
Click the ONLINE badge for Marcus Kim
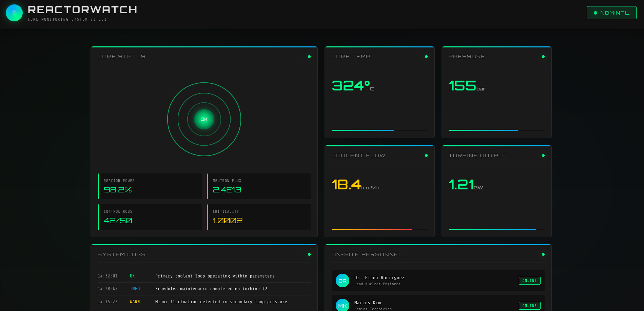tap(530, 306)
